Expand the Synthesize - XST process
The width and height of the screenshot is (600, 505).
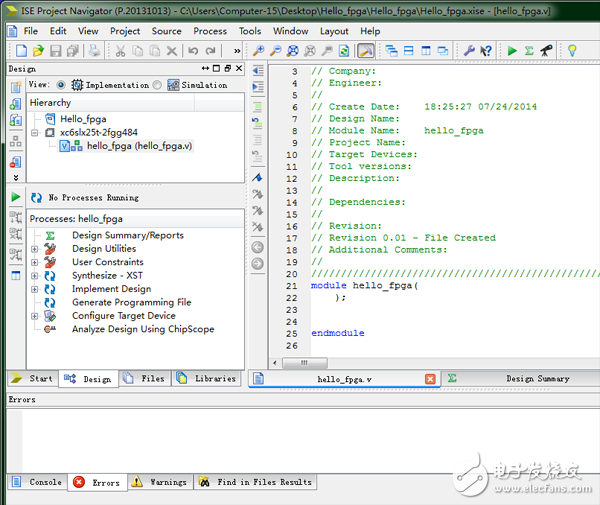[34, 276]
